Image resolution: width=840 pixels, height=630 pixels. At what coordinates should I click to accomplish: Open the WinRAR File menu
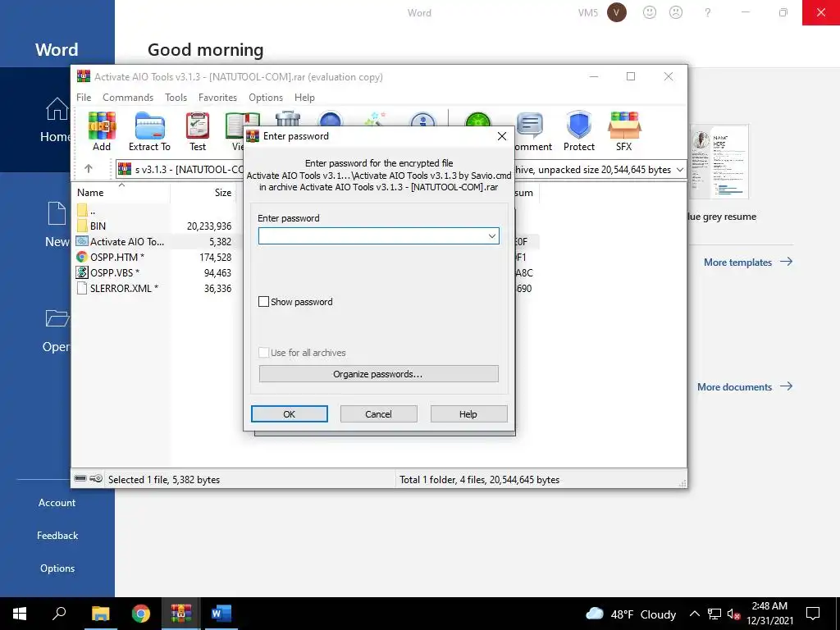(x=84, y=98)
